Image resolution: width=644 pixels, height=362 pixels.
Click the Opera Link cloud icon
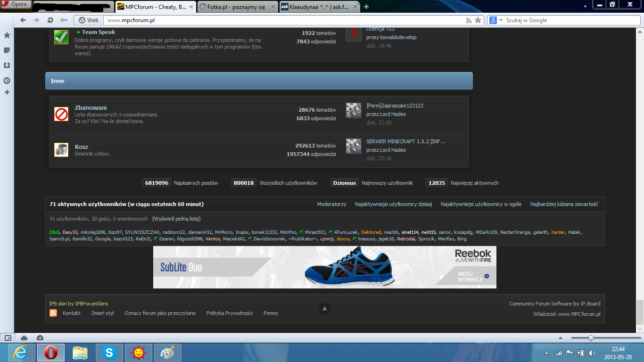24,337
